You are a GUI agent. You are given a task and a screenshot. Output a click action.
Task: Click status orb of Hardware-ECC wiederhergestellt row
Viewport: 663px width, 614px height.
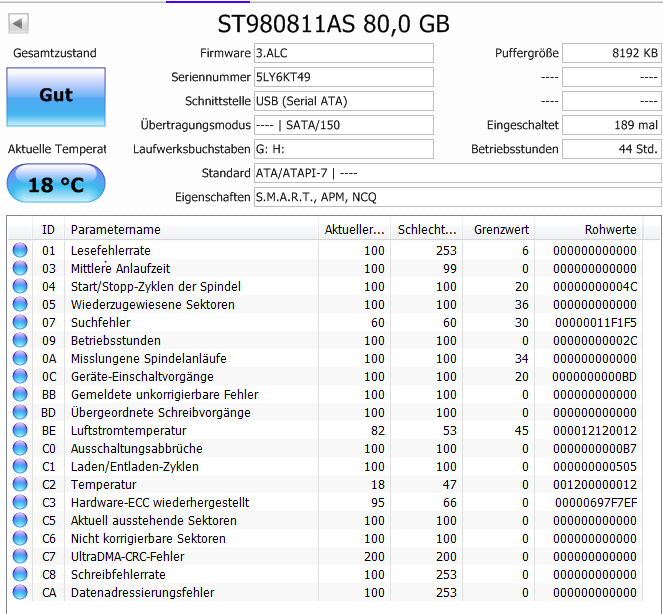20,502
